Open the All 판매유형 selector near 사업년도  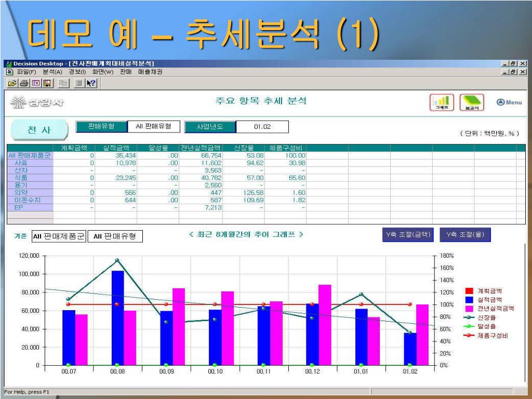[153, 127]
